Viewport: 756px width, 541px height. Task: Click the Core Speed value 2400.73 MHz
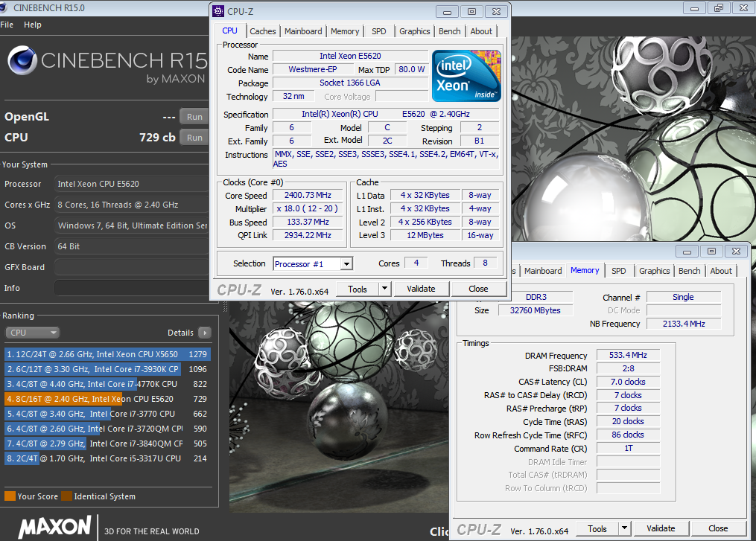click(x=308, y=195)
